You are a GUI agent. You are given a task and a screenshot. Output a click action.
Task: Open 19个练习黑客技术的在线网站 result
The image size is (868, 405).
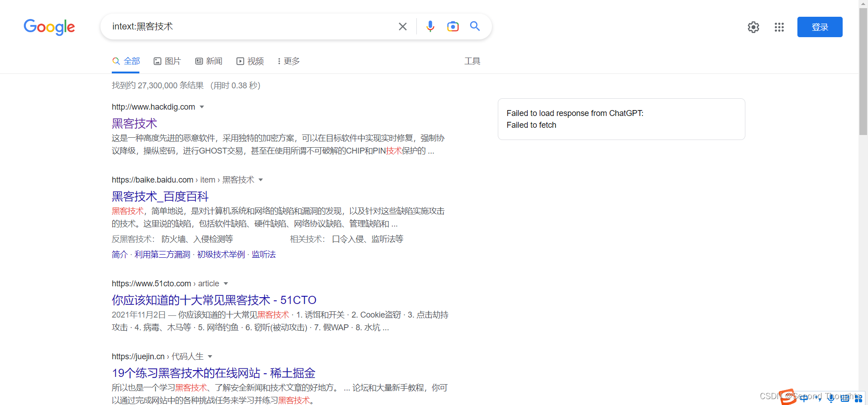[x=214, y=373]
